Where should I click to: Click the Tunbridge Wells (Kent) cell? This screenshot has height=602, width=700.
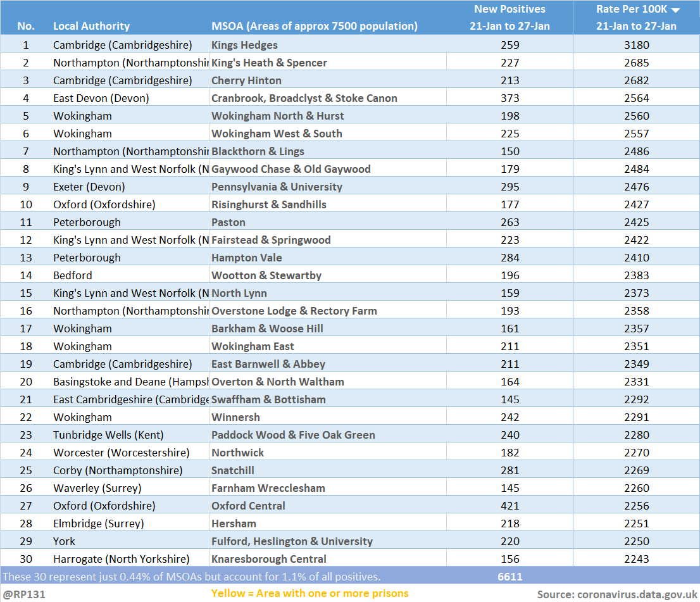tap(108, 435)
